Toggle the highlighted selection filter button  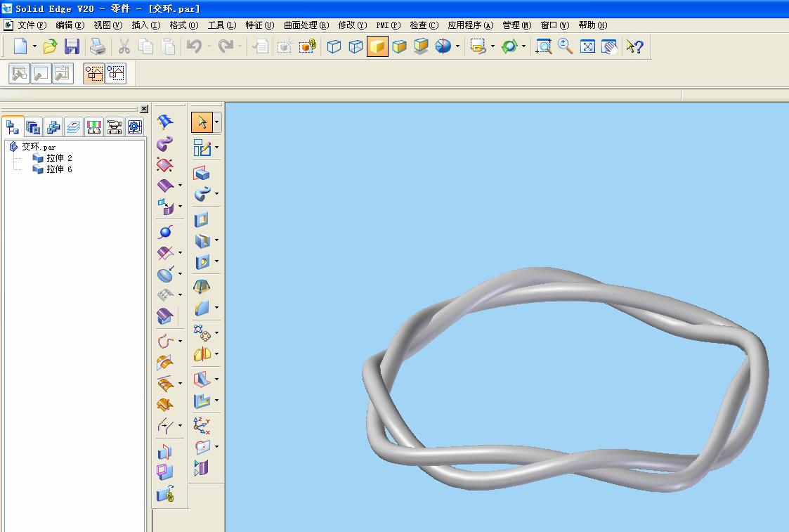(x=93, y=74)
